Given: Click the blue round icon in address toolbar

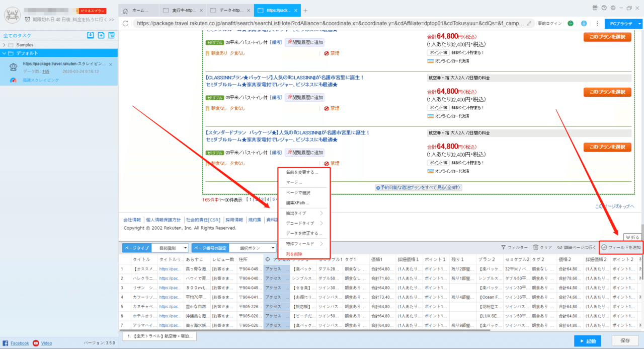Looking at the screenshot, I should (584, 23).
